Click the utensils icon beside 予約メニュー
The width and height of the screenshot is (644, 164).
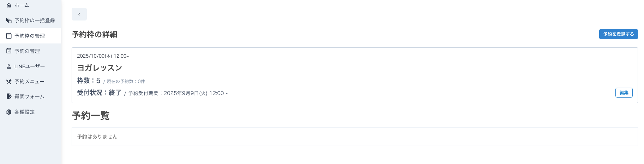click(9, 82)
